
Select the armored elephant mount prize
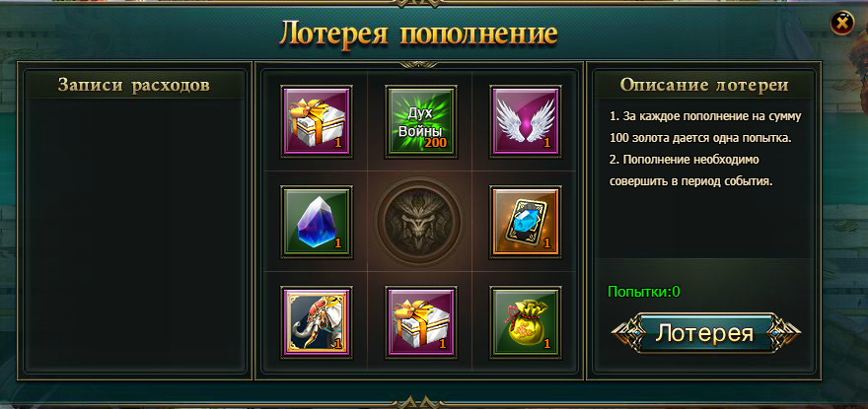pyautogui.click(x=317, y=322)
